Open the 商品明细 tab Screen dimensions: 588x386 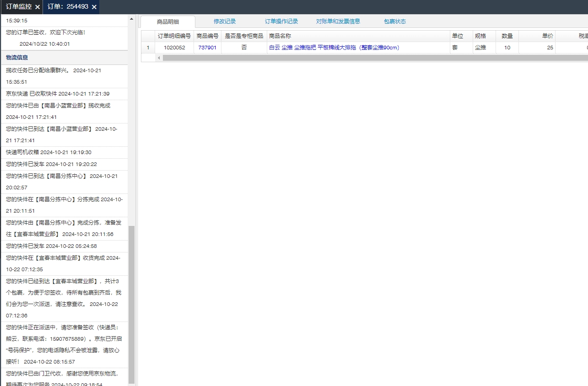pyautogui.click(x=168, y=21)
